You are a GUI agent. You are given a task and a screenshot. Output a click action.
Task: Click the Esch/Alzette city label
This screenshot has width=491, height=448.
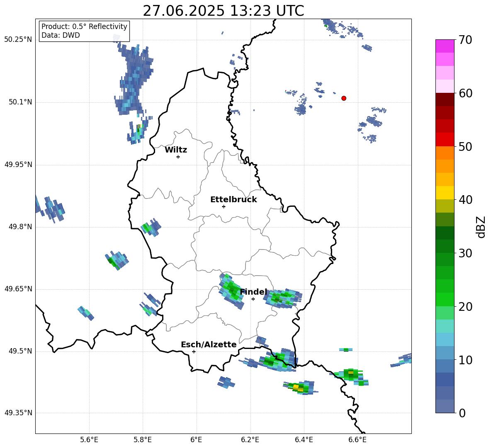point(209,344)
